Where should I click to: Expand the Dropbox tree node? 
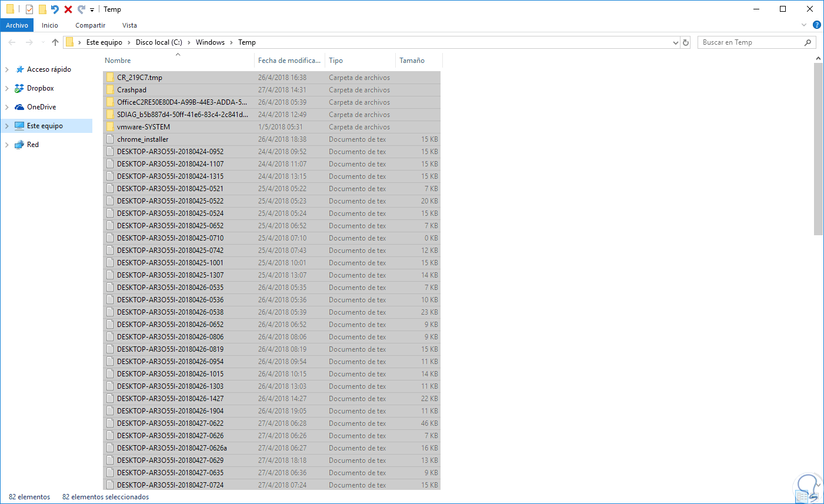click(x=7, y=88)
